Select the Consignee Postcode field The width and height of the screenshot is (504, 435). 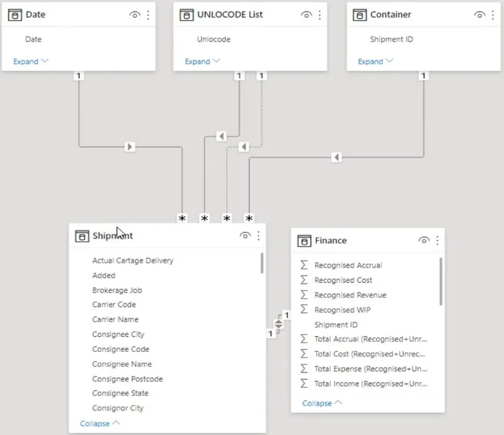[127, 379]
